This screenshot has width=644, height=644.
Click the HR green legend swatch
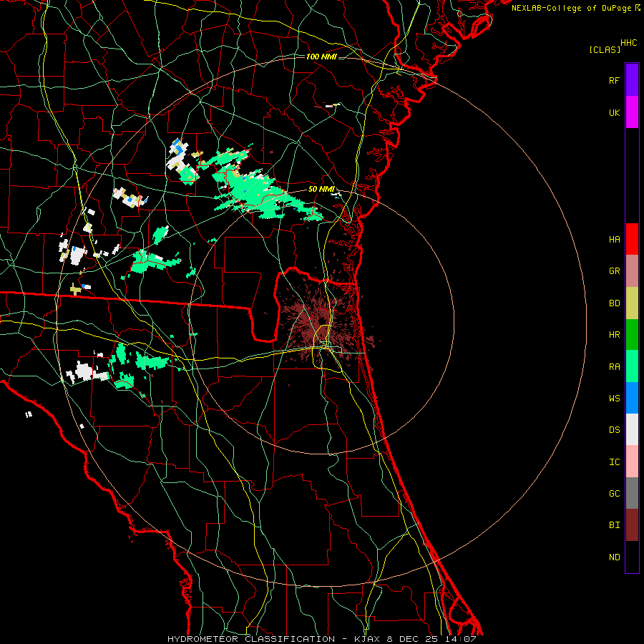(x=632, y=335)
